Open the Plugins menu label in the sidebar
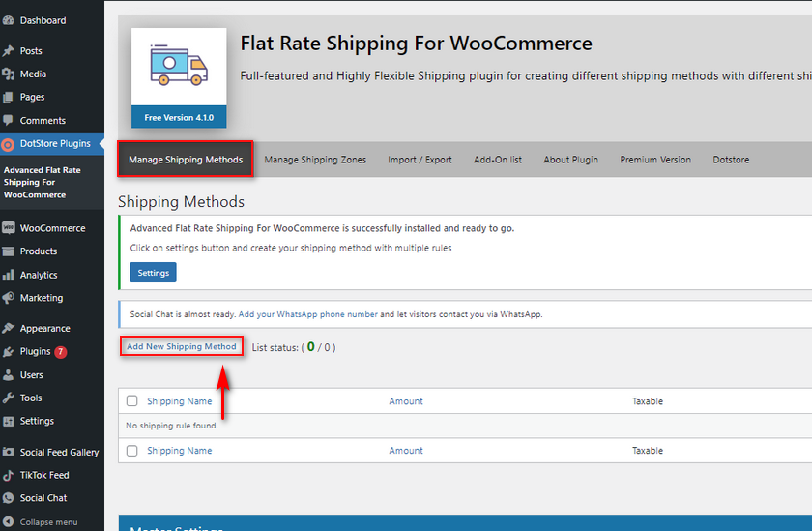This screenshot has width=812, height=531. click(x=35, y=351)
